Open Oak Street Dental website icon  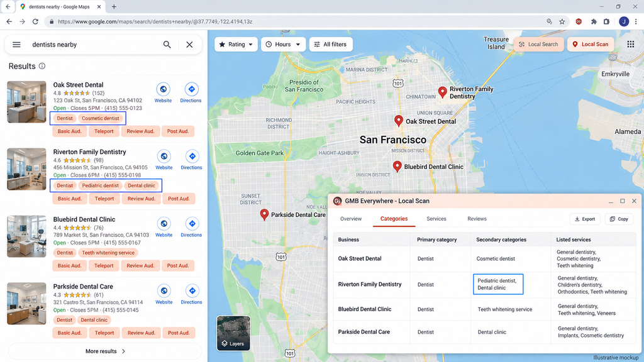tap(163, 89)
